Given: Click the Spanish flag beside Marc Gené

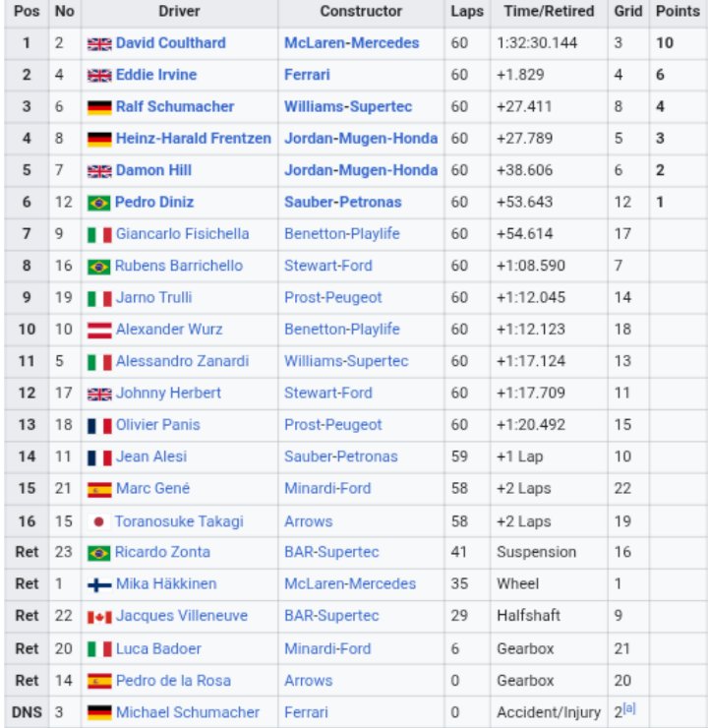Looking at the screenshot, I should tap(99, 489).
